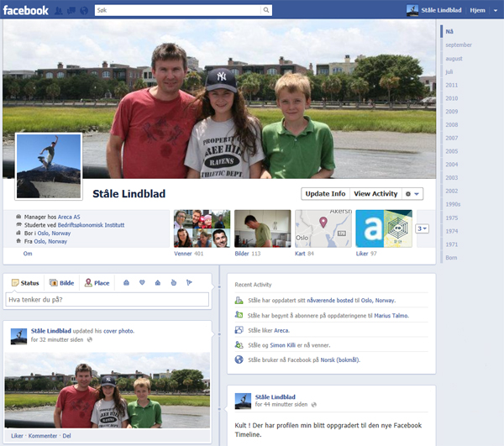
Task: Jump to juli on the timeline
Action: [x=449, y=71]
